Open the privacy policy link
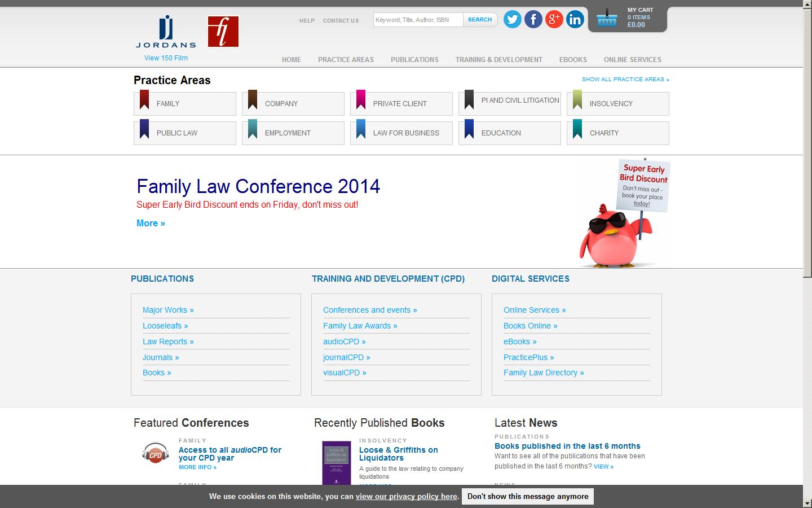 click(x=405, y=496)
